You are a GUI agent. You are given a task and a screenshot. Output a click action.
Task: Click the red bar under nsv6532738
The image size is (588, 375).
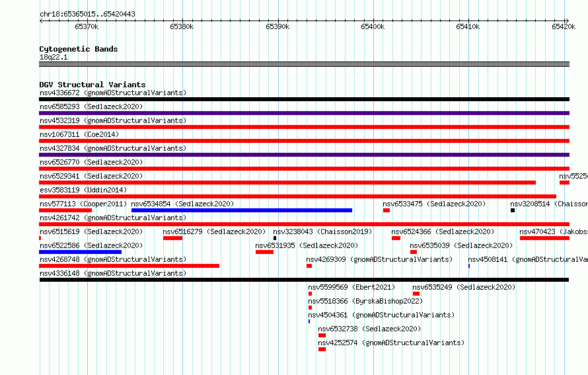click(x=322, y=335)
